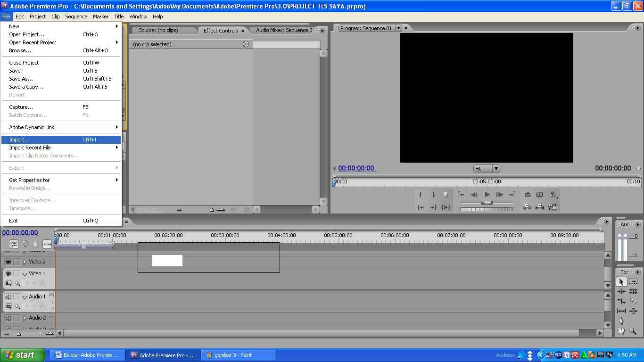This screenshot has width=644, height=362.
Task: Select the Rolling Edit tool
Action: pyautogui.click(x=633, y=291)
